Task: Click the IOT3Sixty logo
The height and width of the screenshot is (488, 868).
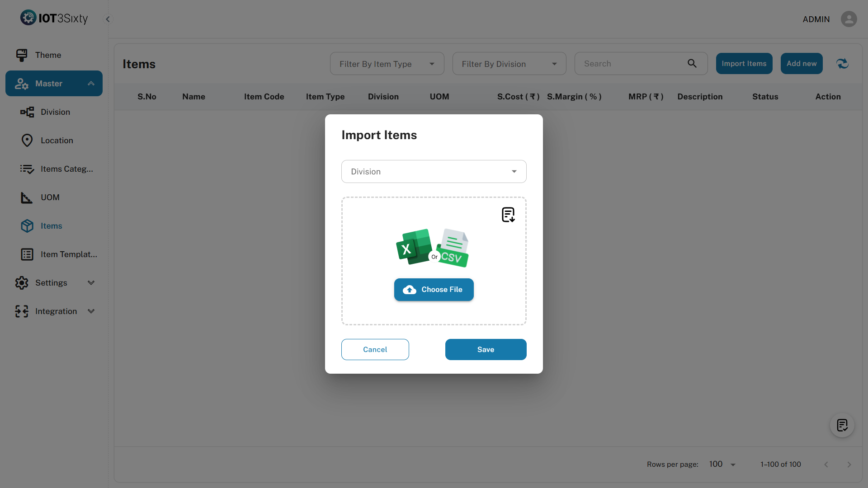Action: tap(54, 18)
